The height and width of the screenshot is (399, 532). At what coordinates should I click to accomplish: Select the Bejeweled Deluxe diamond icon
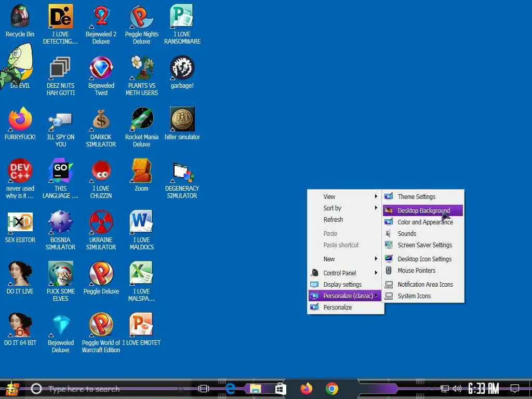(x=61, y=325)
